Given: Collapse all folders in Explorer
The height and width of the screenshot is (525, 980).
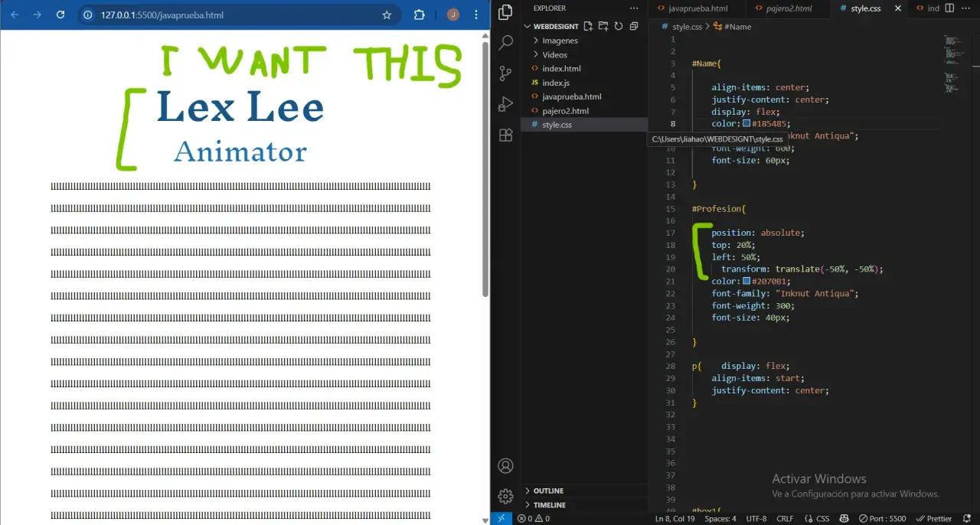Looking at the screenshot, I should coord(634,26).
